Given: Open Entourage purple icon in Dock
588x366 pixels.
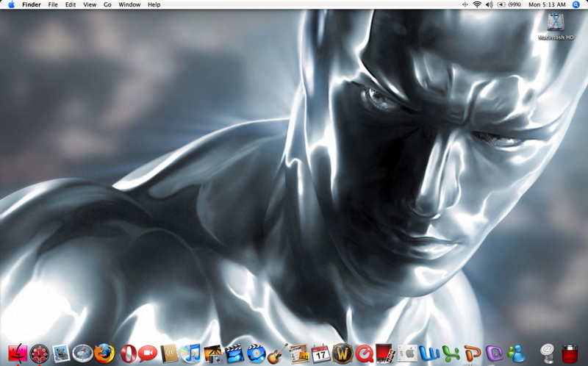Looking at the screenshot, I should coord(494,354).
